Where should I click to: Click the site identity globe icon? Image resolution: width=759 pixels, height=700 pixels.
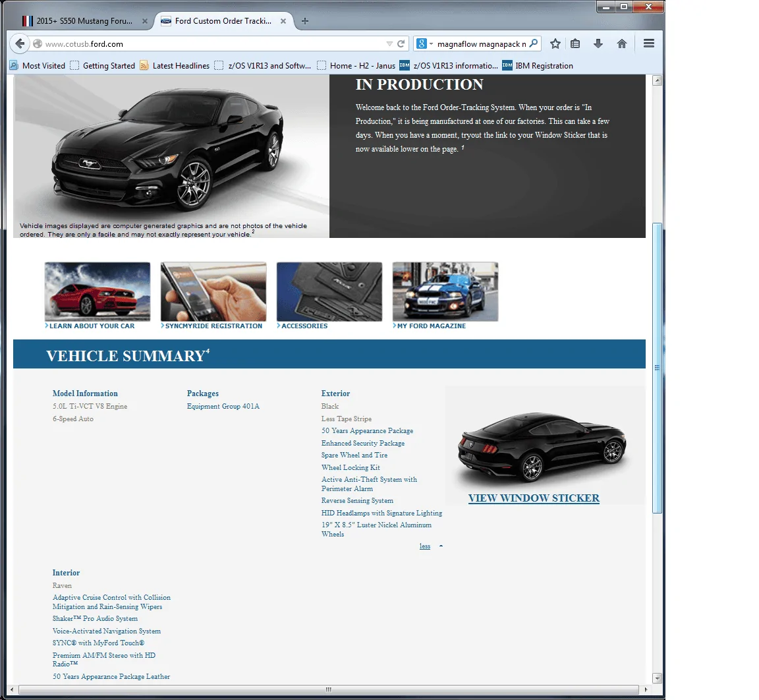click(38, 44)
